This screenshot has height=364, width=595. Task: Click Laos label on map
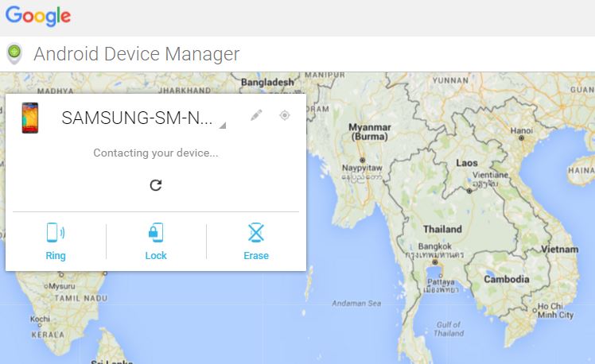(467, 163)
